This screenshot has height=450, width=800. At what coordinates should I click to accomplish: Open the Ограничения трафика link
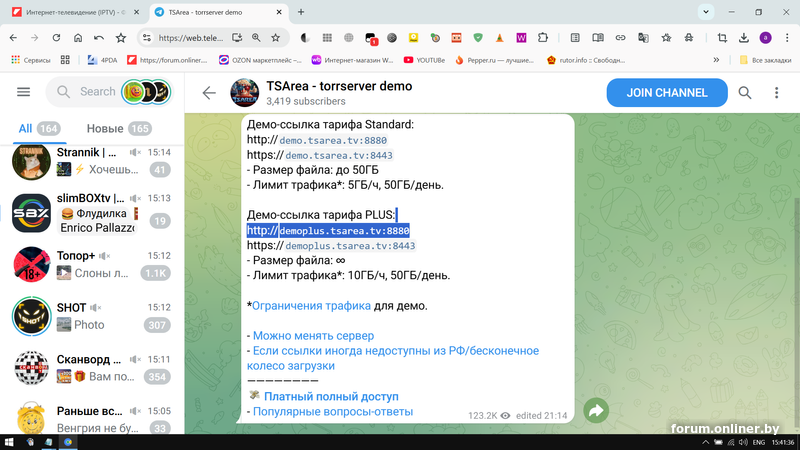point(311,306)
